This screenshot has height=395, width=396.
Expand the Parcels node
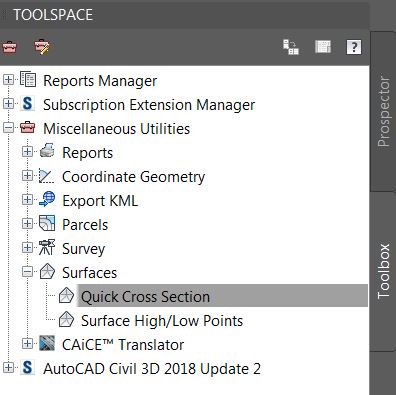click(x=27, y=224)
